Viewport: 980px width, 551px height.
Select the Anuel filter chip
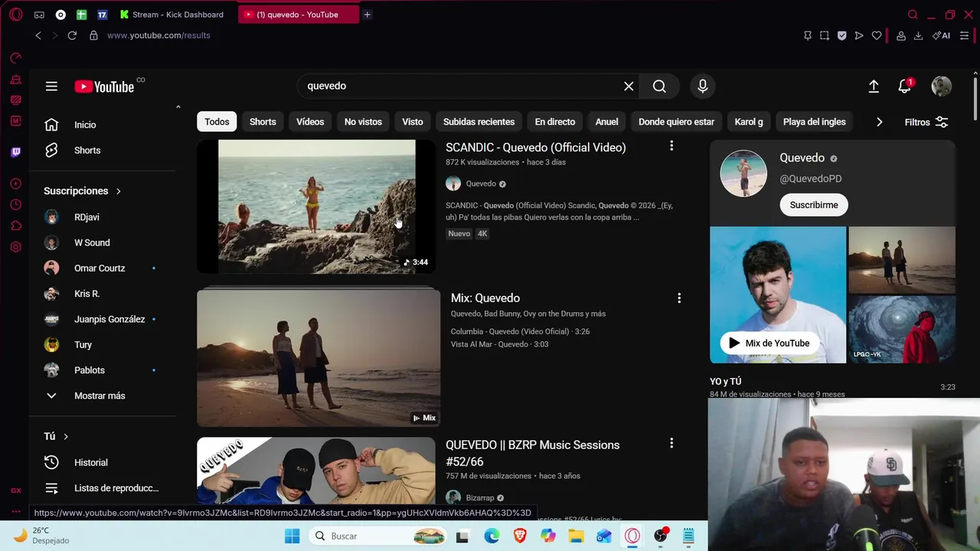607,122
